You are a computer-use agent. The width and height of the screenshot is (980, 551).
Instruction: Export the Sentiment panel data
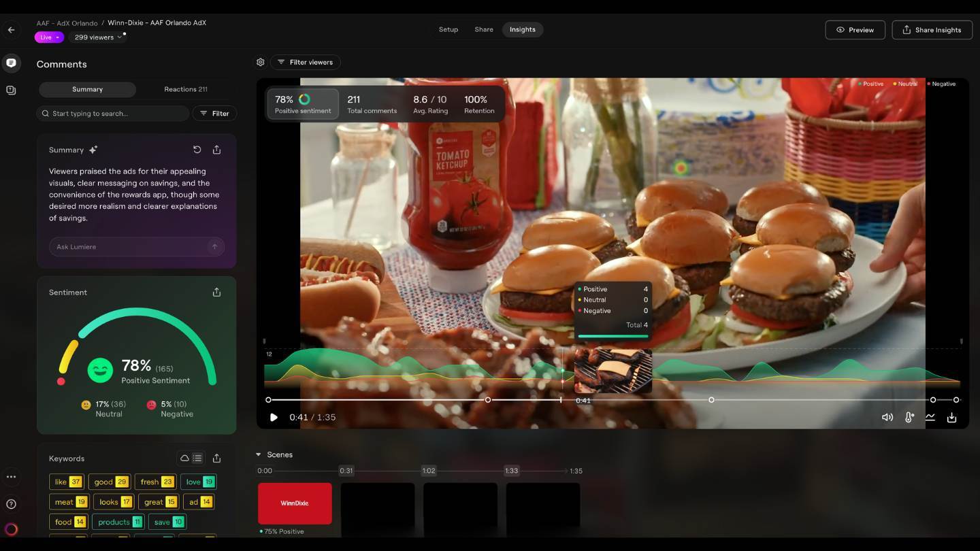point(216,292)
